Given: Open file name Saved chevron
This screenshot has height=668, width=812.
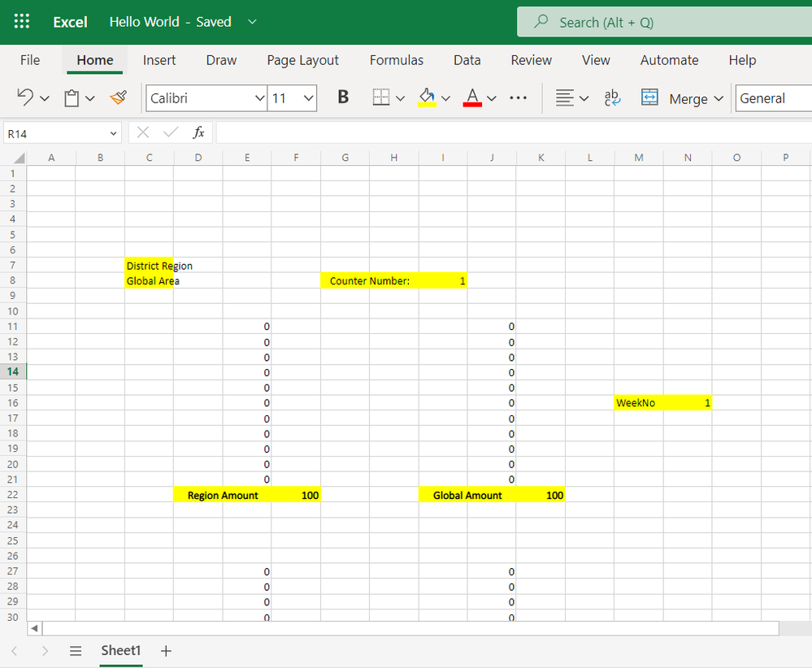Looking at the screenshot, I should 252,22.
